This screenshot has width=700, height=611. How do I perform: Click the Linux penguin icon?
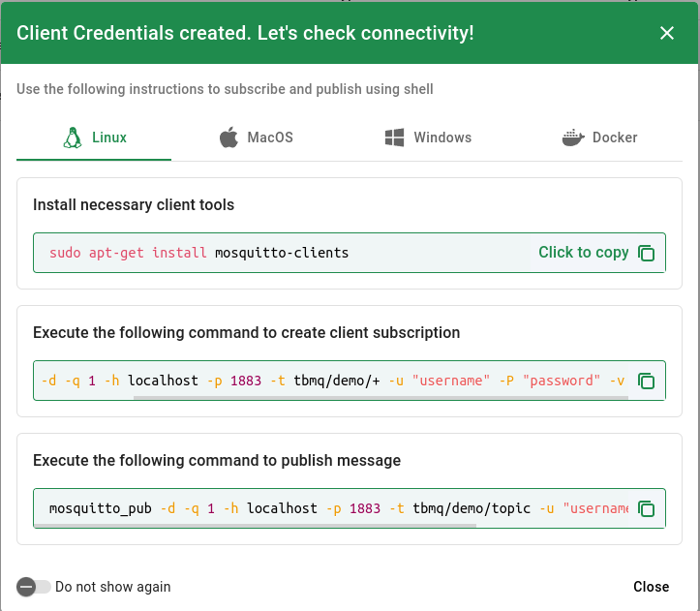pyautogui.click(x=73, y=137)
